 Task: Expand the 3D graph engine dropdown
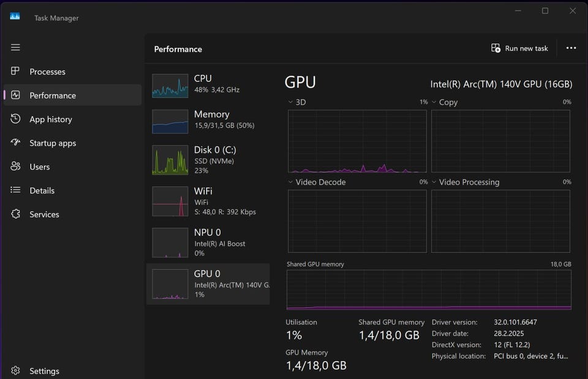(x=291, y=102)
